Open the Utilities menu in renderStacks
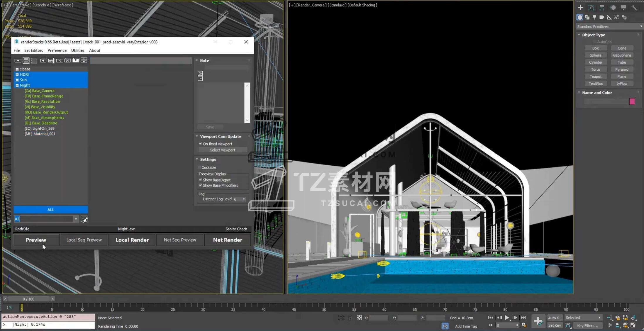Image resolution: width=644 pixels, height=331 pixels. 78,50
